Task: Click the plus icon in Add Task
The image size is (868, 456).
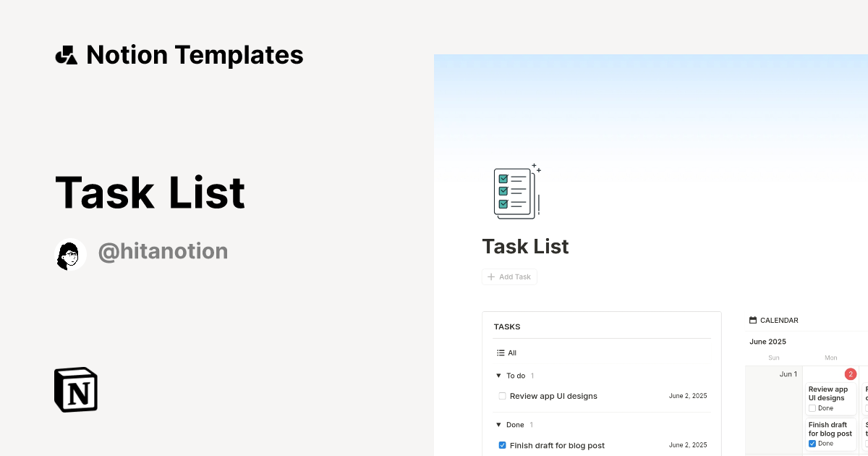Action: (x=491, y=277)
